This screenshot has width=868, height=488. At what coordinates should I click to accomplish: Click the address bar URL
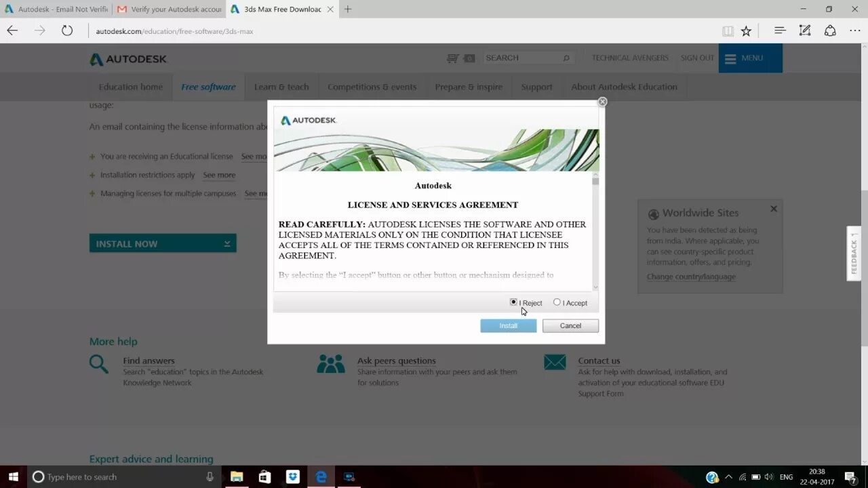click(x=174, y=31)
